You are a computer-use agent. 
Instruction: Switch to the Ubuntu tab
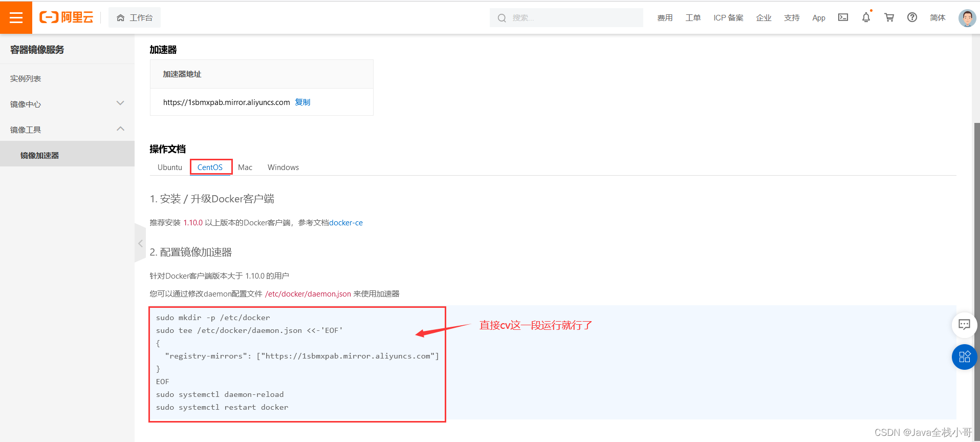[x=170, y=167]
